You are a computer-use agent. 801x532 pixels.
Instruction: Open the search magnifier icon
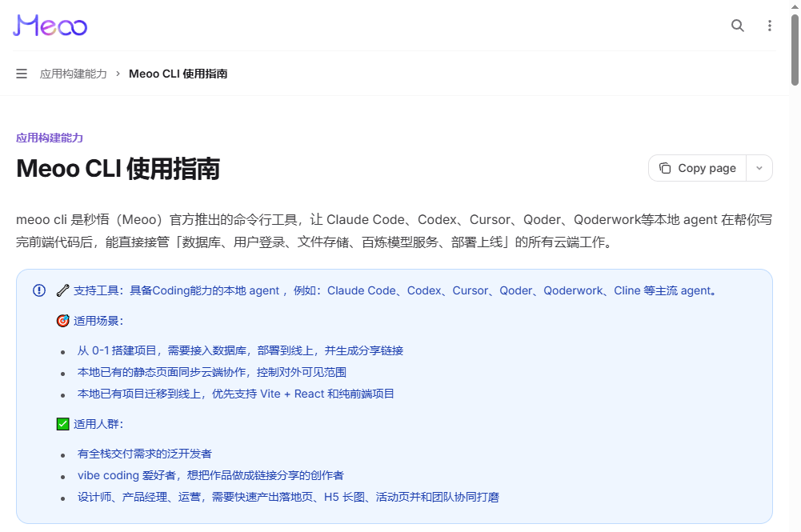pos(737,26)
